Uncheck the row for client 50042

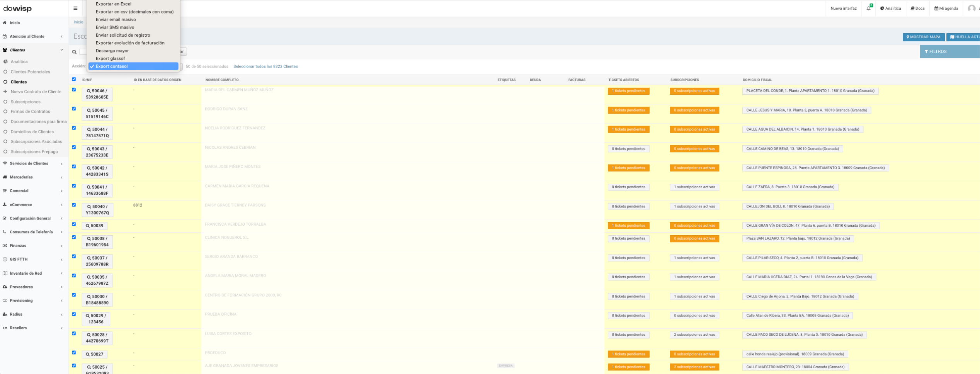[x=74, y=167]
